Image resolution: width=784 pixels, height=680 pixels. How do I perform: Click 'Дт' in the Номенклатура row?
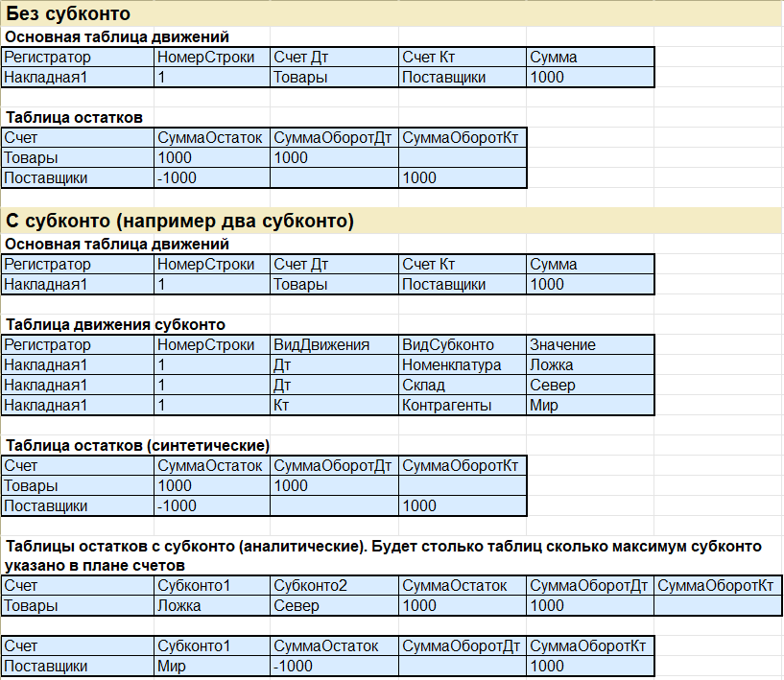point(334,365)
